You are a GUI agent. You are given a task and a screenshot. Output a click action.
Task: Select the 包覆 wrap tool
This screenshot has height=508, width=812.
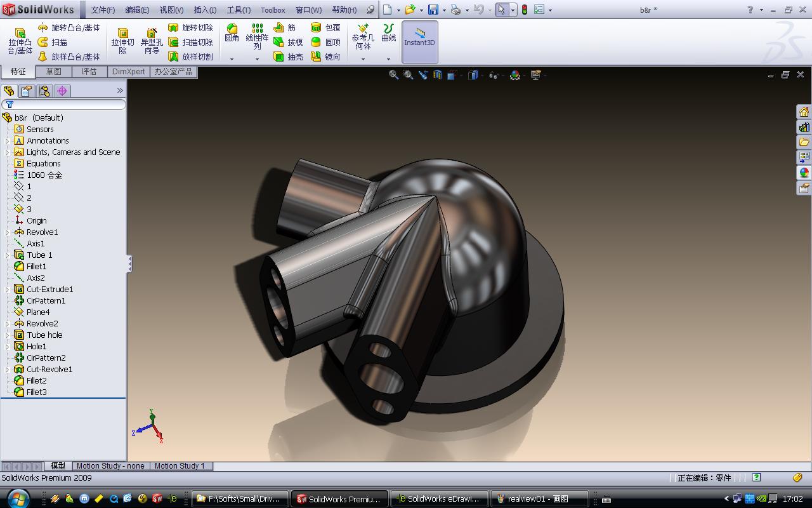325,27
